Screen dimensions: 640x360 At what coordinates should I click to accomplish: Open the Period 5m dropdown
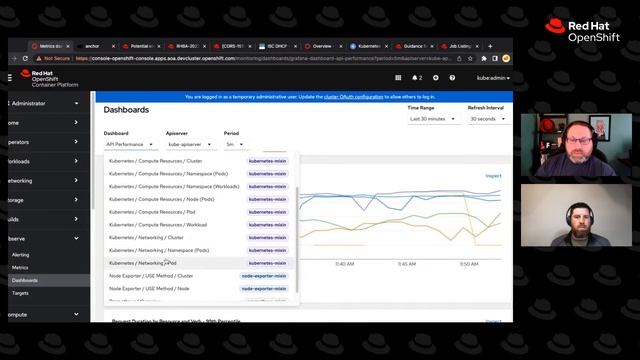tap(235, 144)
